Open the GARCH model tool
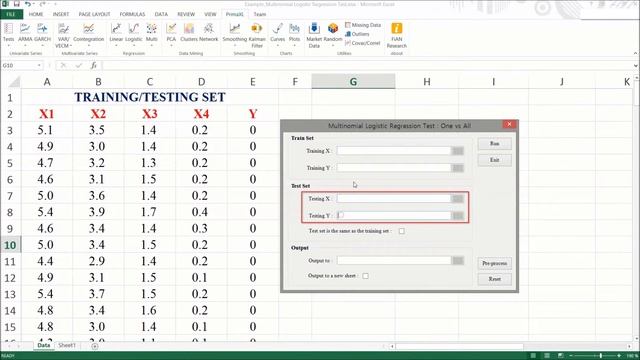 tap(42, 33)
